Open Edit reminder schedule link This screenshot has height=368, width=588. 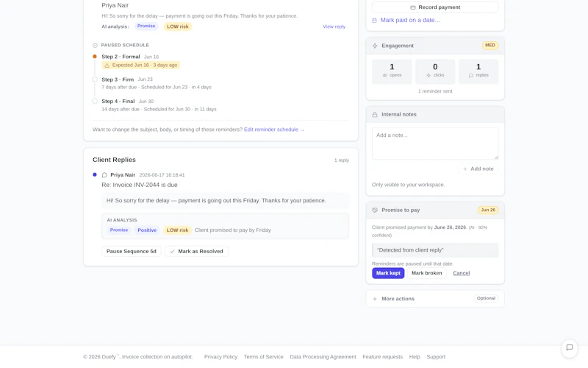pyautogui.click(x=274, y=130)
